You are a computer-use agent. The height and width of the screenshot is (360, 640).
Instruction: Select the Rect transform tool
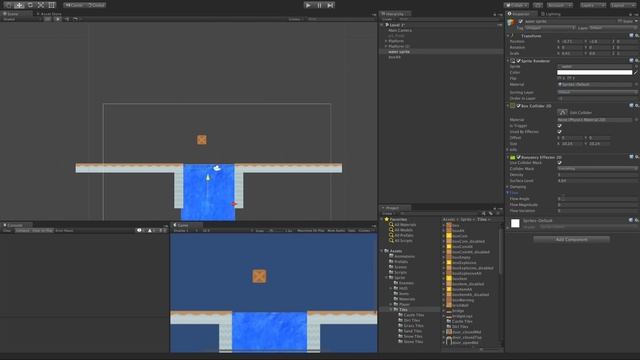(x=51, y=5)
